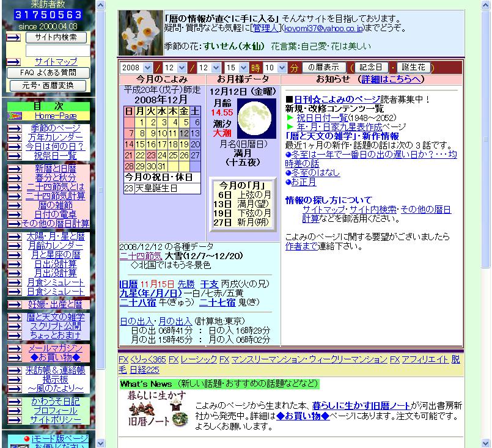Click the arrow icon beside サイトマップ

tap(13, 62)
